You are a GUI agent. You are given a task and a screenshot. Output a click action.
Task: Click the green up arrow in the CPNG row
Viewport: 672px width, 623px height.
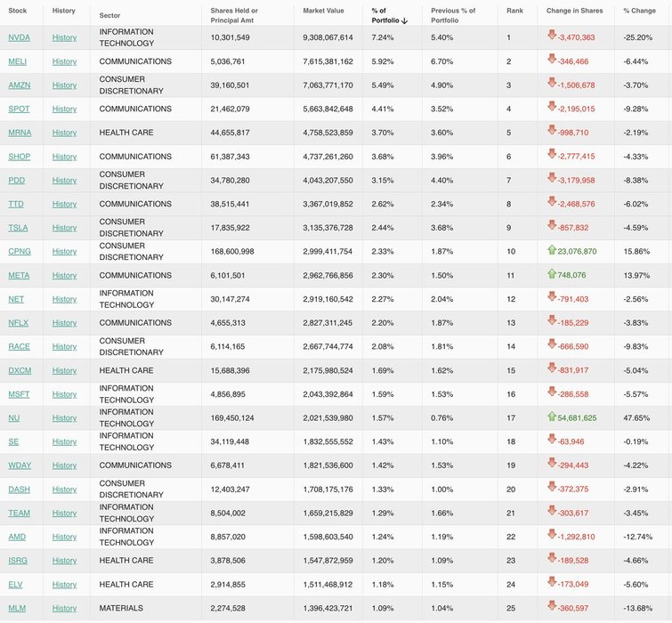point(552,251)
